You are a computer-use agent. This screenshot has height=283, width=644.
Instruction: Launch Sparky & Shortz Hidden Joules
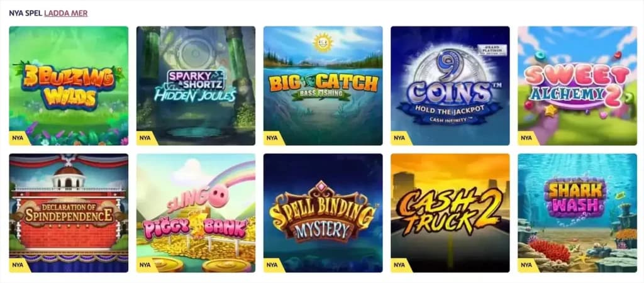pos(196,86)
